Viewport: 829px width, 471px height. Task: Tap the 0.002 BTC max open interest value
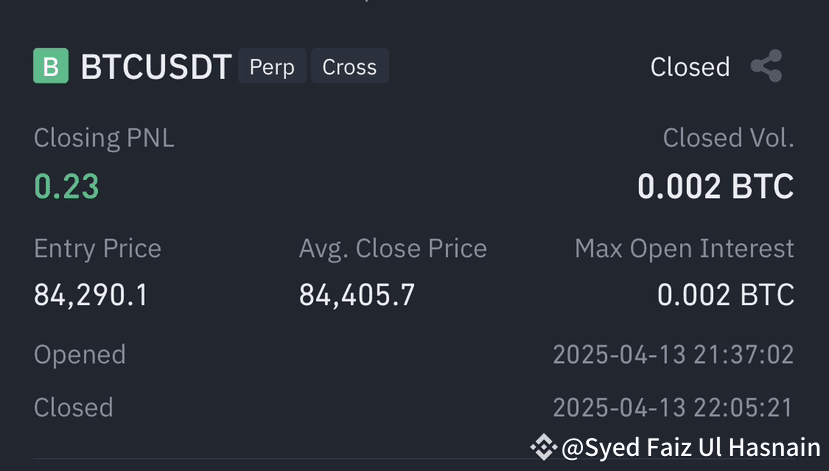[x=725, y=295]
